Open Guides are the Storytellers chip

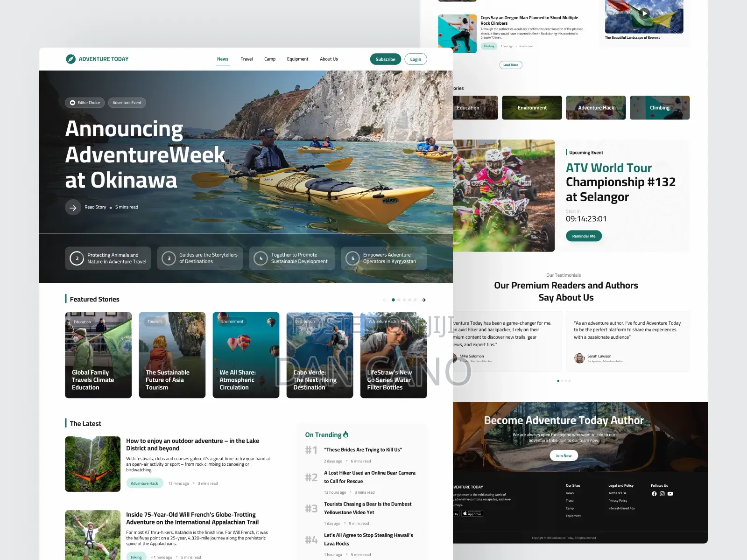200,258
